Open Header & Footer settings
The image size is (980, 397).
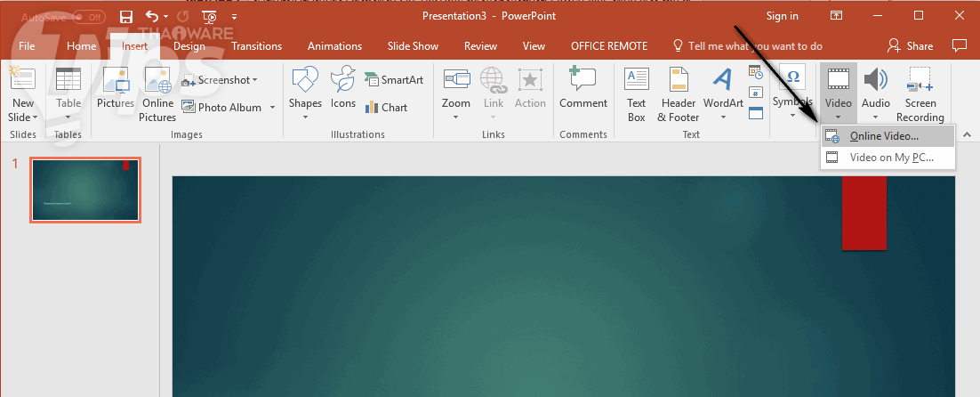click(679, 94)
